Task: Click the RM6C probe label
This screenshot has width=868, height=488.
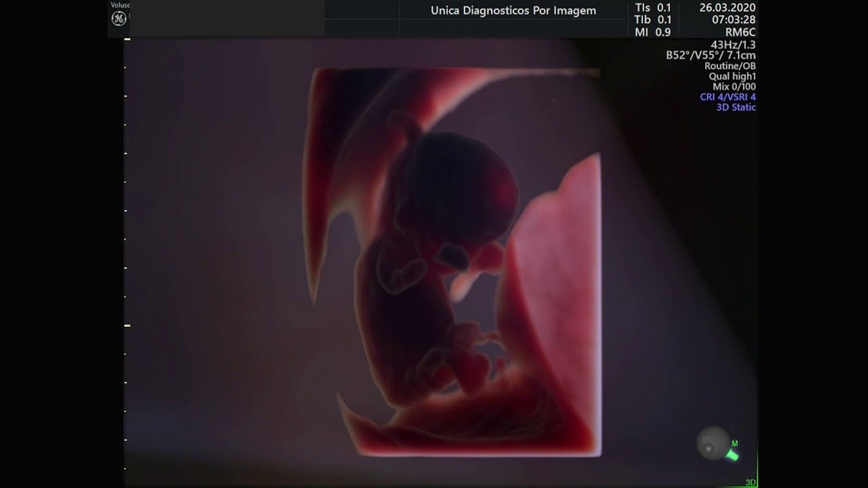Action: pos(740,33)
